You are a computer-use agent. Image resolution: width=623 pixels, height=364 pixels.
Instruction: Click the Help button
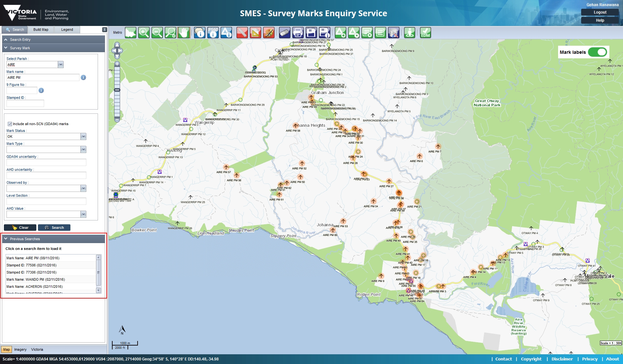(x=600, y=20)
